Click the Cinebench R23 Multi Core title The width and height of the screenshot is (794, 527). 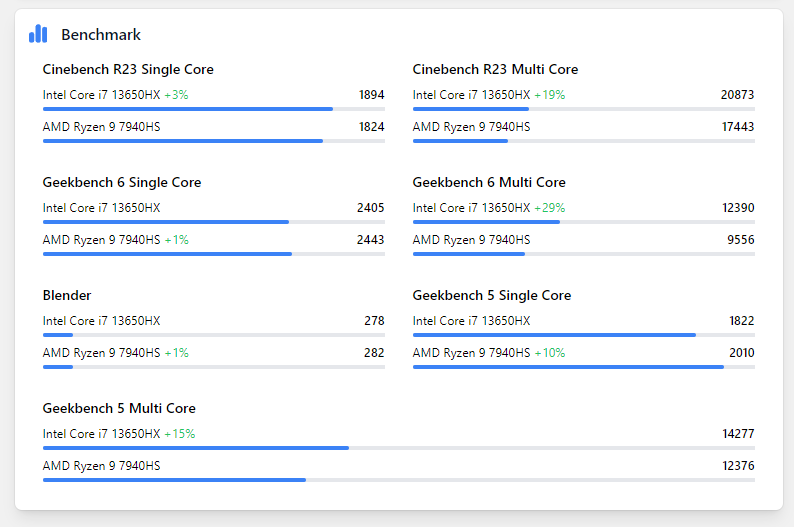(495, 69)
